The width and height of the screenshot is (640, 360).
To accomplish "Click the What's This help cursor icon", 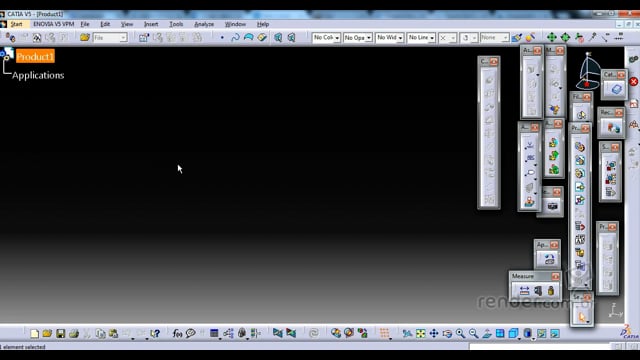I will click(155, 333).
